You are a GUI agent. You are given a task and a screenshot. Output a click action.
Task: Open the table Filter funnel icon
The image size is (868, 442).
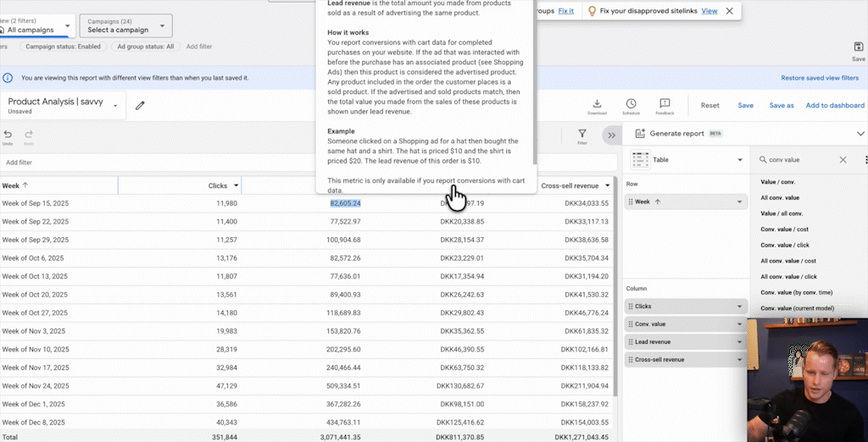[x=581, y=135]
